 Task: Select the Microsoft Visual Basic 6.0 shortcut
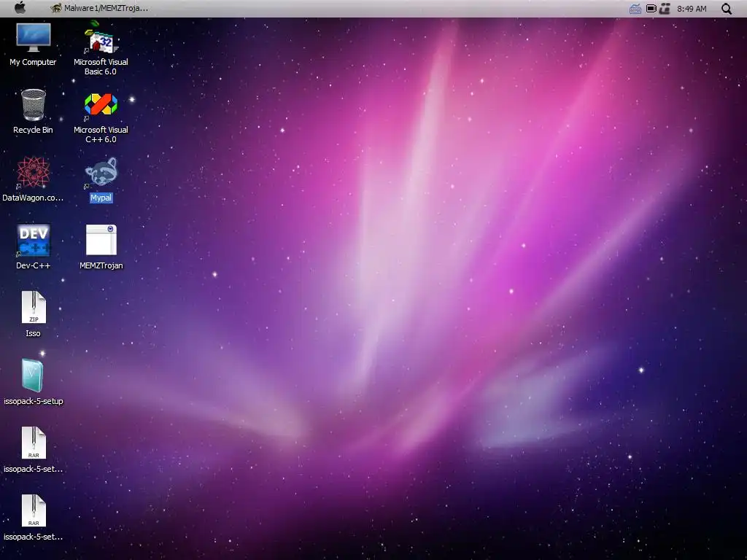click(101, 37)
